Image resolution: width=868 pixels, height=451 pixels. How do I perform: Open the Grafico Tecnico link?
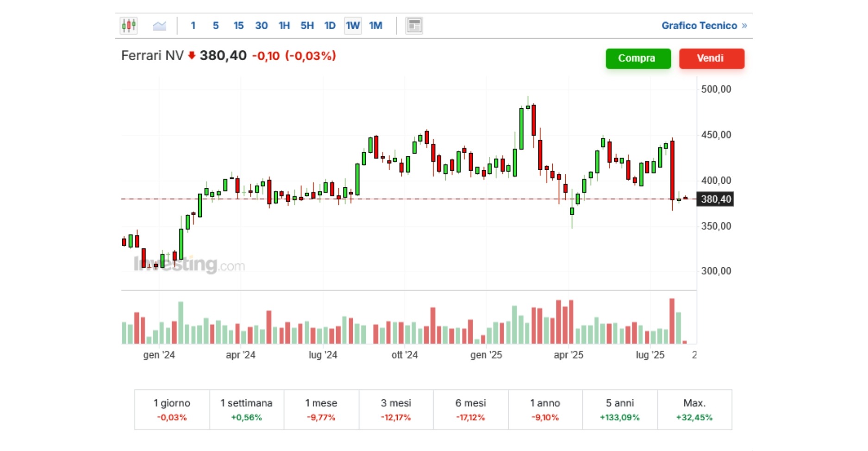699,25
